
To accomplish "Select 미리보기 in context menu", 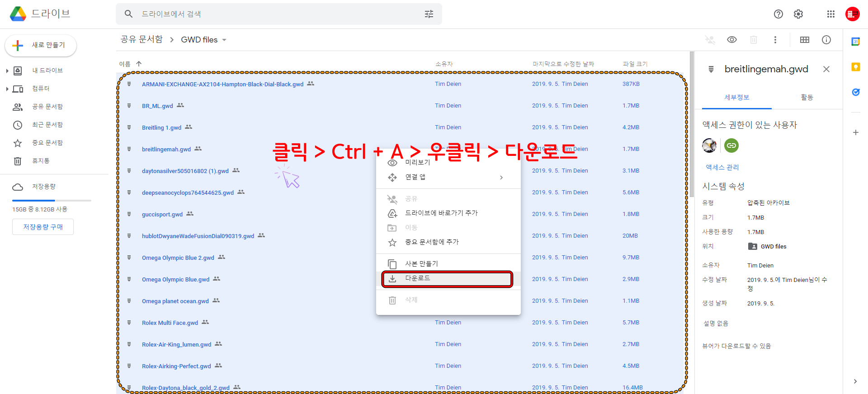I will 448,163.
